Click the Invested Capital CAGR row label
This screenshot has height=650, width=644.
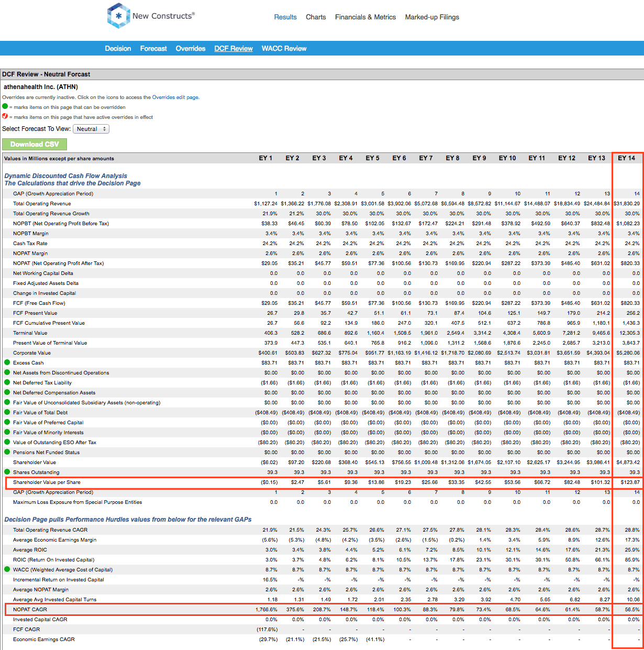pyautogui.click(x=40, y=620)
